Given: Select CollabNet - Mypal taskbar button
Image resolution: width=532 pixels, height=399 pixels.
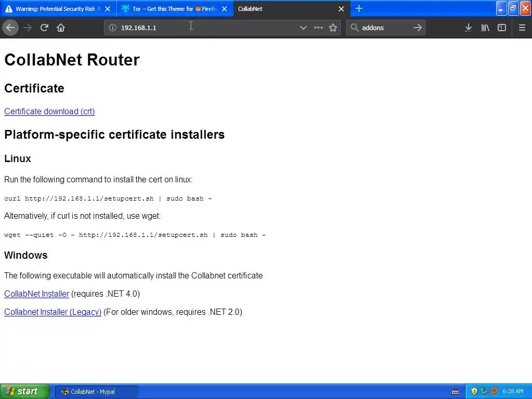Looking at the screenshot, I should [x=96, y=392].
